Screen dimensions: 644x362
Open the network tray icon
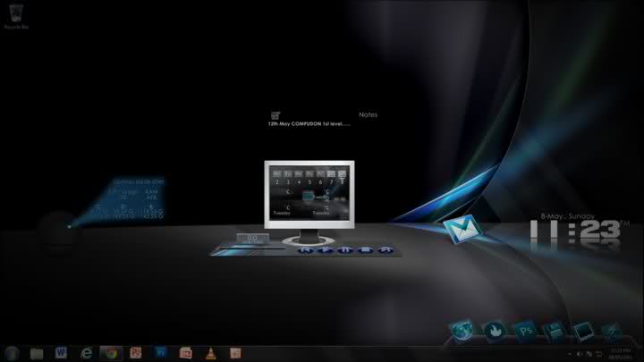coord(589,354)
